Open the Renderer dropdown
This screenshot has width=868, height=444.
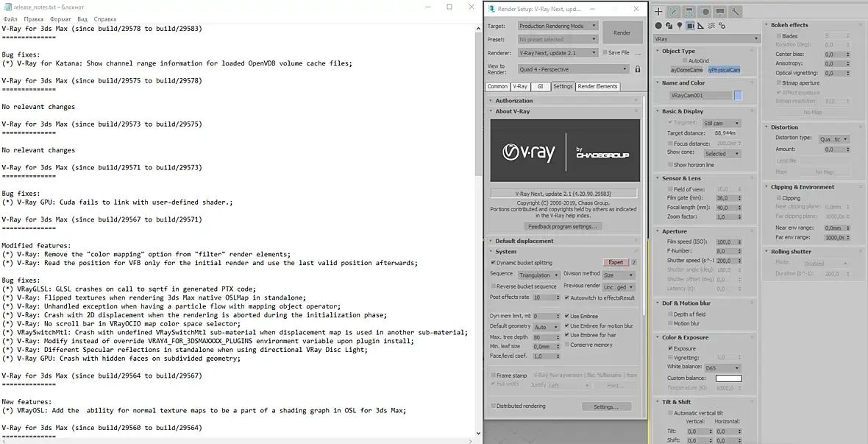[x=558, y=53]
